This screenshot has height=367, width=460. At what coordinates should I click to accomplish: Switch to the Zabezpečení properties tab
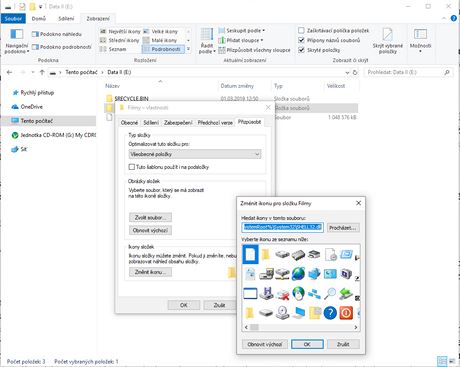(x=178, y=123)
